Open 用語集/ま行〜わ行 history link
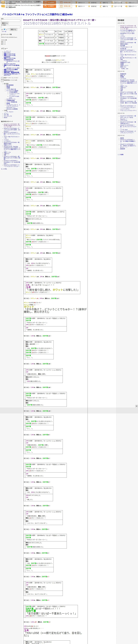The height and width of the screenshot is (644, 138). 125,62
